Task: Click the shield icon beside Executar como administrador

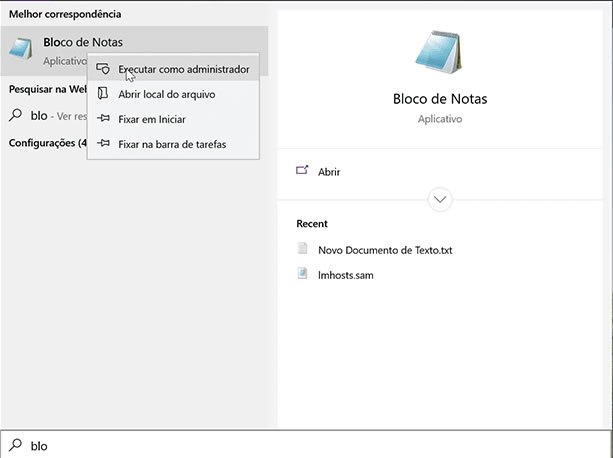Action: [x=103, y=69]
